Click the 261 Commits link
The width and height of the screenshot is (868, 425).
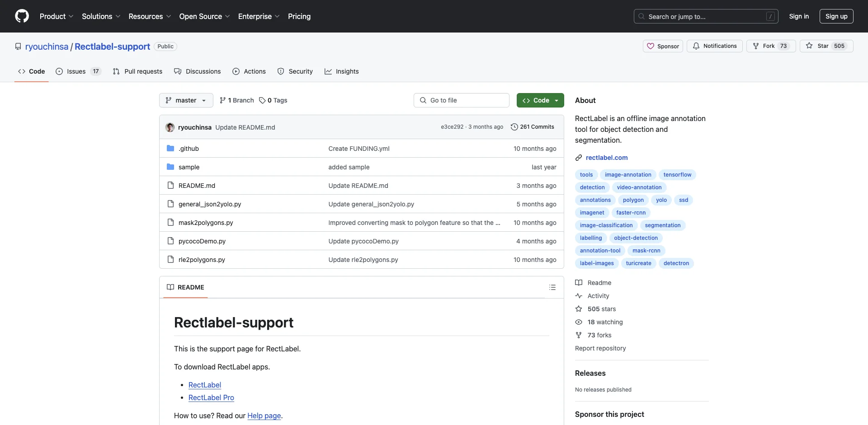[x=533, y=127]
